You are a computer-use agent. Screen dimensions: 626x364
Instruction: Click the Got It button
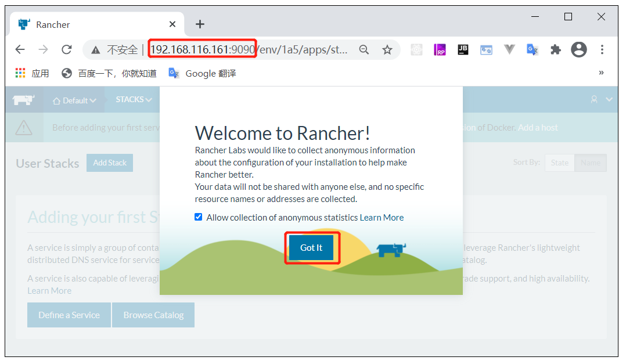(312, 247)
